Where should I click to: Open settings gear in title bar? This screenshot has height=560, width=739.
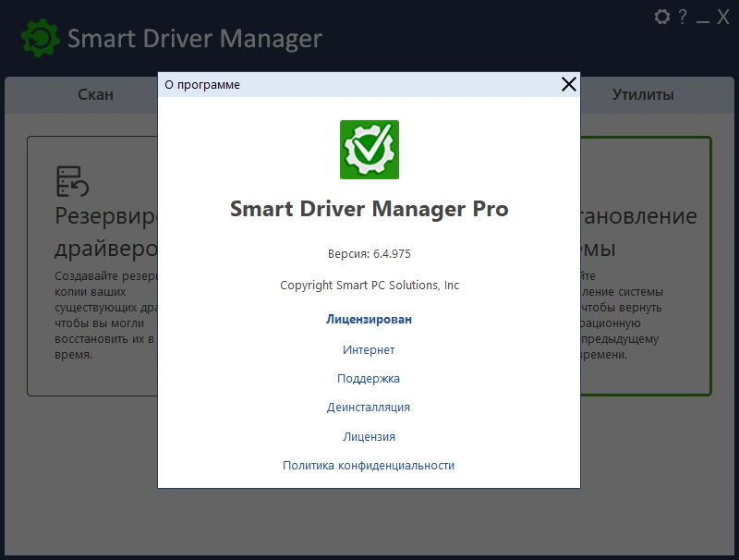point(662,17)
